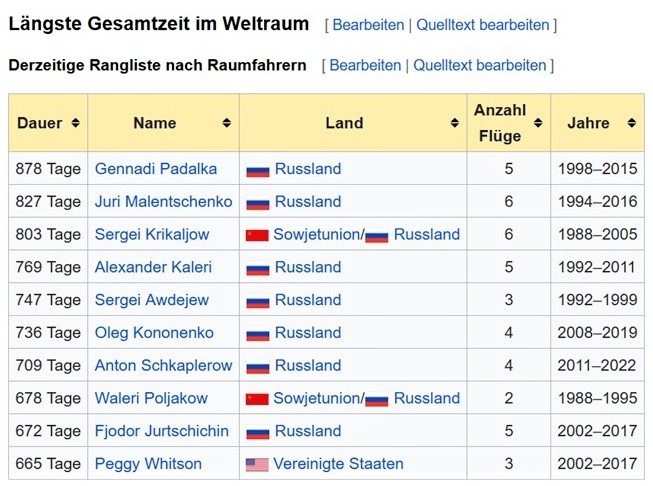Open Bearbeiten link for Längste Gesamtzeit heading
This screenshot has height=486, width=653.
[368, 25]
